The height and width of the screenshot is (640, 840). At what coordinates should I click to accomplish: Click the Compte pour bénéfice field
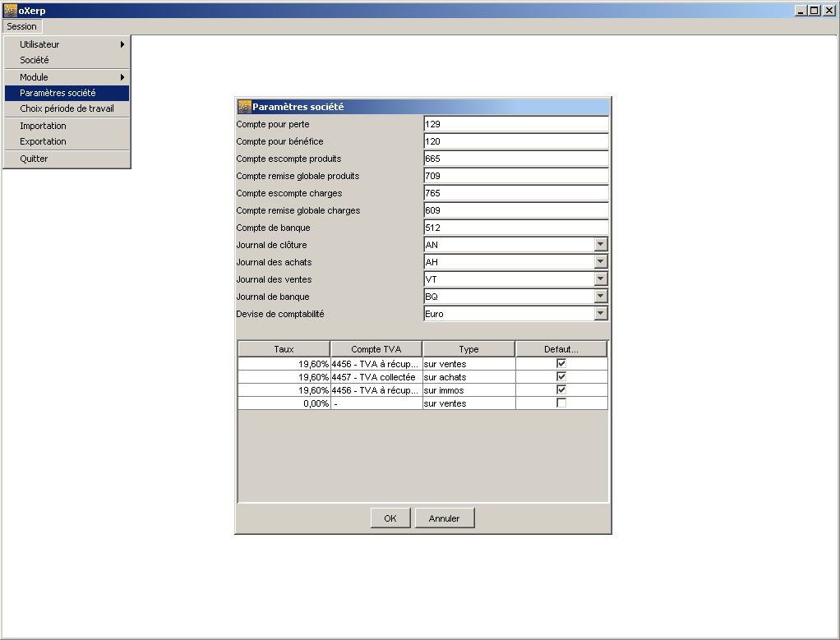(516, 141)
